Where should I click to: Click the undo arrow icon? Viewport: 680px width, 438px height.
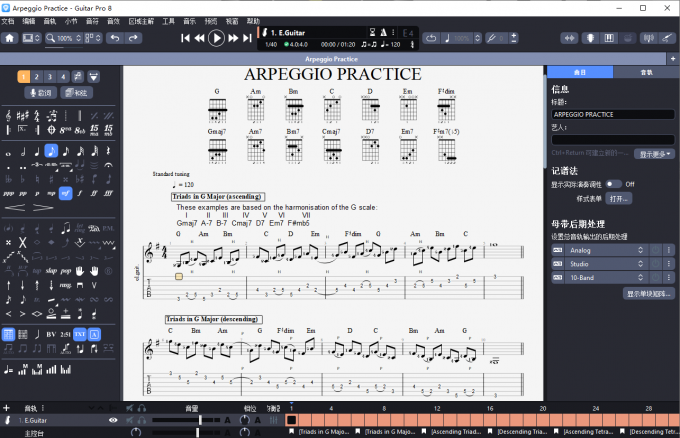(x=114, y=38)
